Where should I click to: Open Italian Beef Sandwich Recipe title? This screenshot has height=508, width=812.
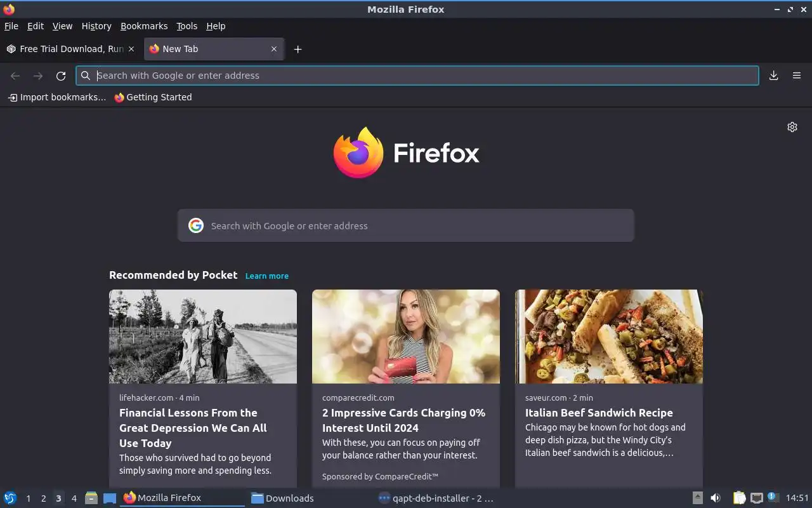(x=599, y=413)
